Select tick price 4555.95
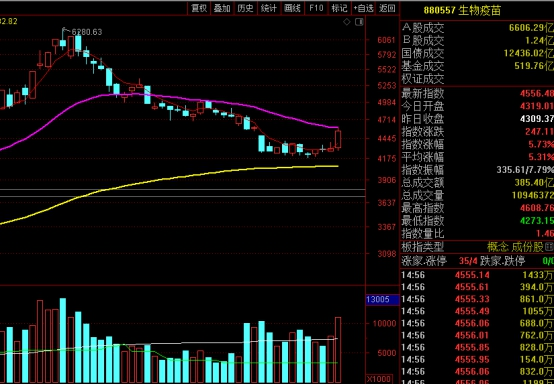Image resolution: width=554 pixels, height=385 pixels. point(472,360)
